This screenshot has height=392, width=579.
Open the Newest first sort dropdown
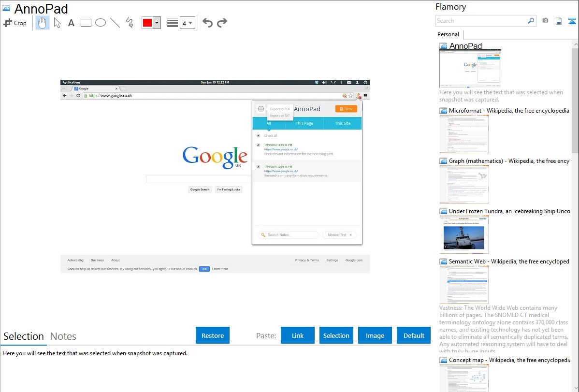(x=340, y=234)
